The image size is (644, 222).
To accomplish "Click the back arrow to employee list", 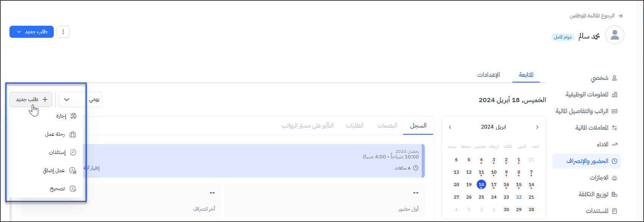I will click(620, 16).
